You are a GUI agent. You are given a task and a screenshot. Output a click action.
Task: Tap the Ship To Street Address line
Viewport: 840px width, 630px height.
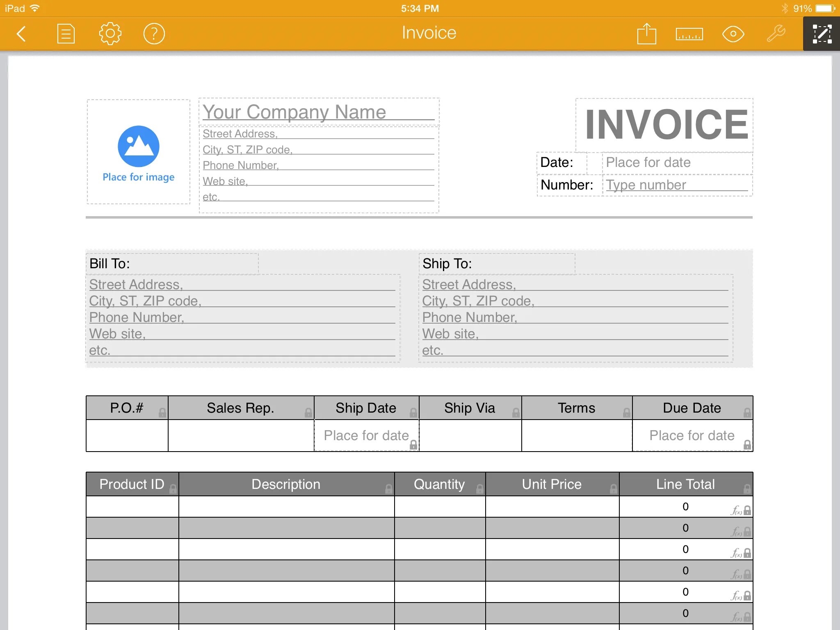[x=574, y=285]
